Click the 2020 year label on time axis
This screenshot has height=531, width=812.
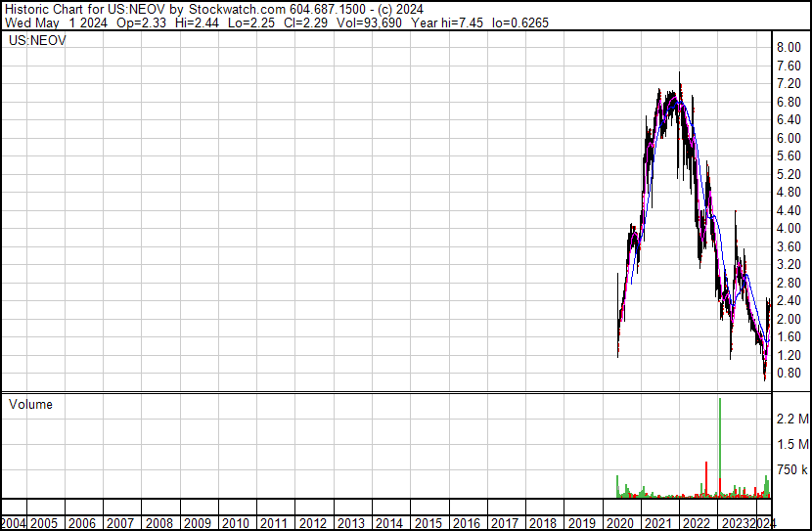pos(619,523)
